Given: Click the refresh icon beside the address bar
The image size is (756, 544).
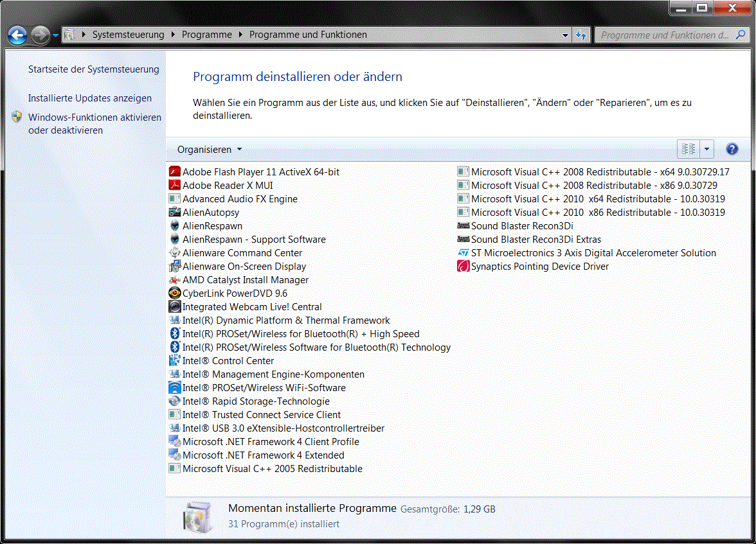Looking at the screenshot, I should coord(581,35).
